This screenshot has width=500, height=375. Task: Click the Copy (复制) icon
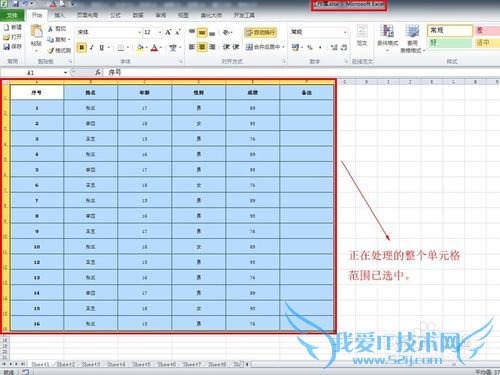51,40
